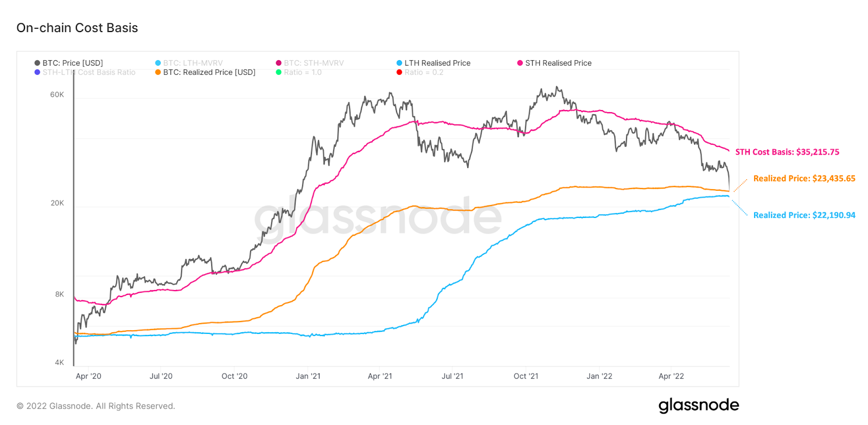This screenshot has height=425, width=868.
Task: Click the orange Realized Price $23,435.65 annotation
Action: point(805,178)
